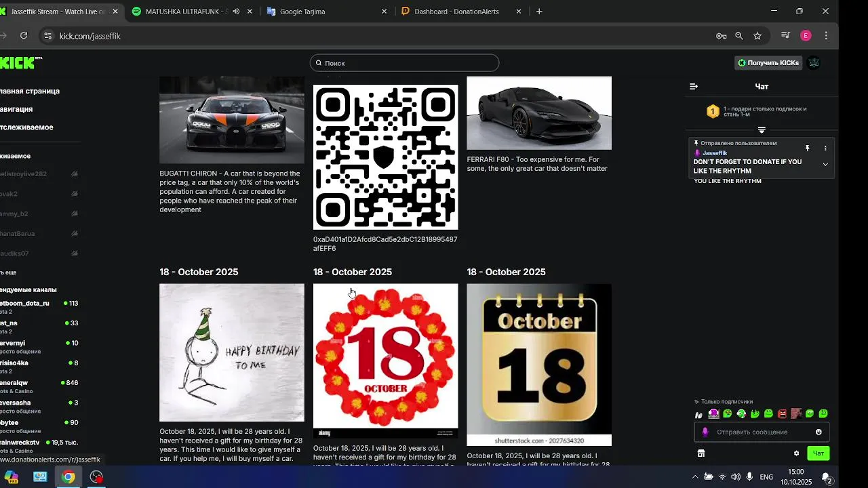Focus the Поиск search bar
The width and height of the screenshot is (868, 488).
pyautogui.click(x=405, y=63)
